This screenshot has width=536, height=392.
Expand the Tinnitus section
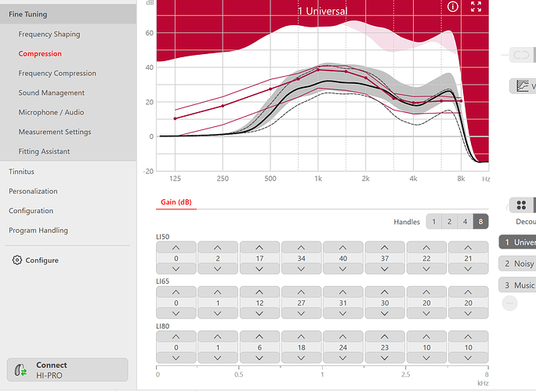pyautogui.click(x=22, y=171)
